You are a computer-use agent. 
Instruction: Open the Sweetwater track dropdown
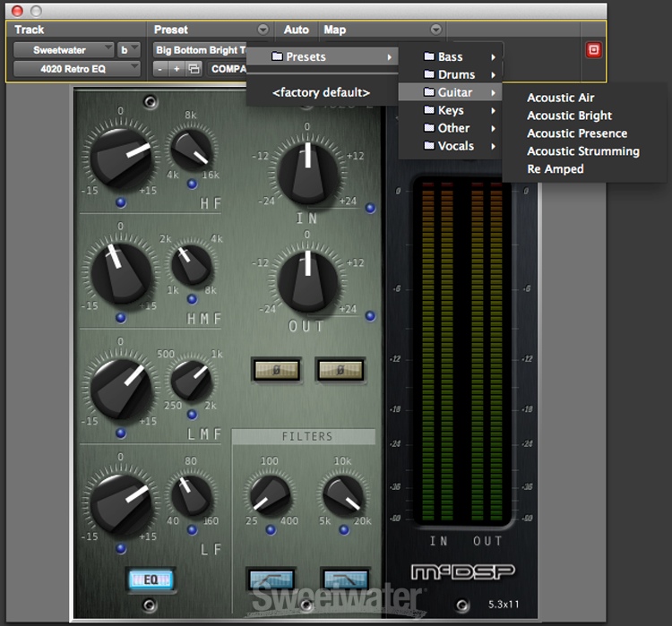pyautogui.click(x=64, y=50)
